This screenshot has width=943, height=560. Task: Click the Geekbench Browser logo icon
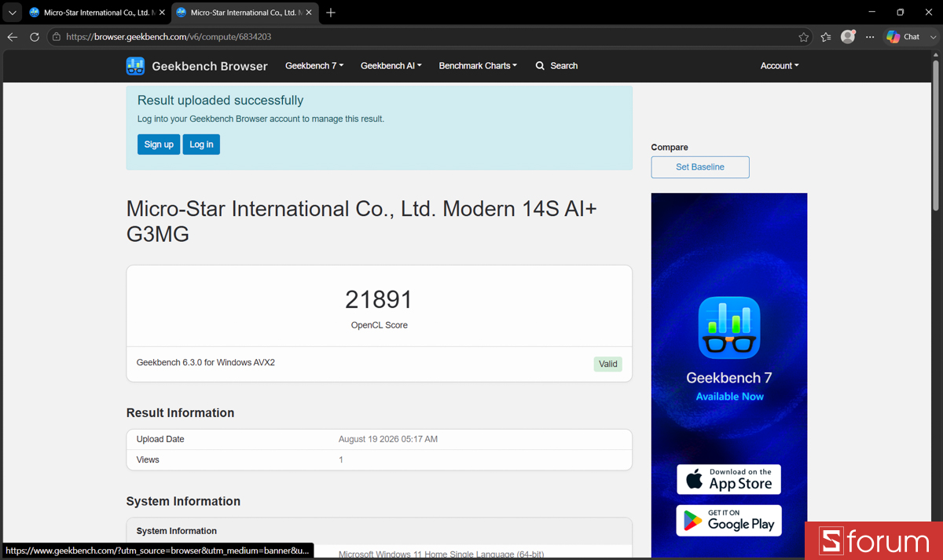click(135, 66)
